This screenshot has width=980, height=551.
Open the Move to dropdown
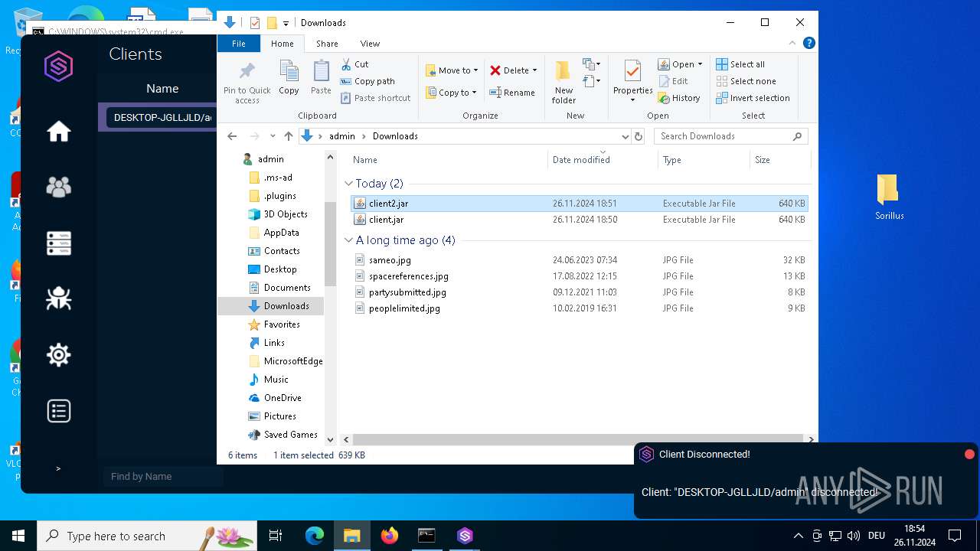pyautogui.click(x=452, y=70)
